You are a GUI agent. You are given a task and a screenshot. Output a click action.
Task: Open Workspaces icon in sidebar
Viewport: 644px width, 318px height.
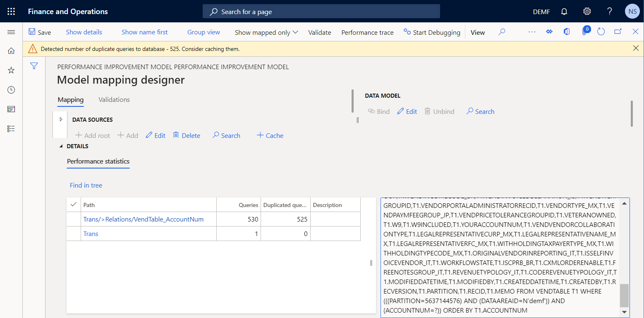(11, 109)
